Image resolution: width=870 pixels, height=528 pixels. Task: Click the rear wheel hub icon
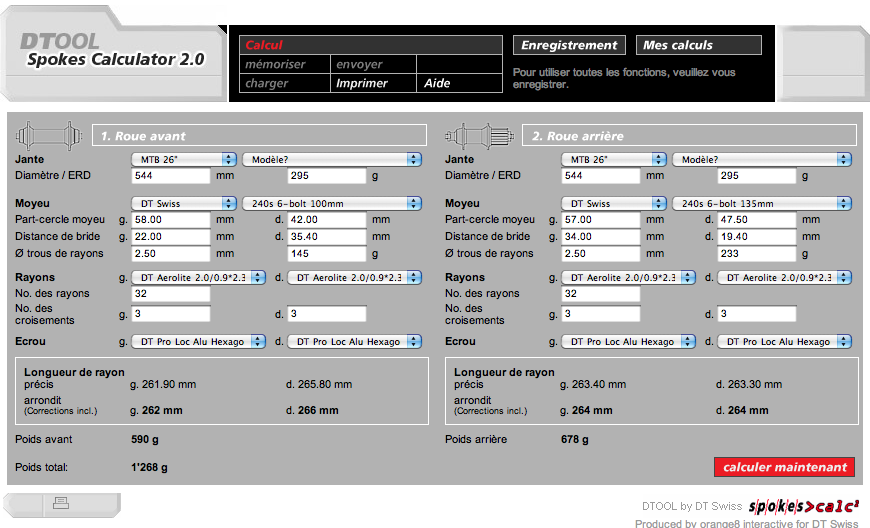[x=480, y=135]
